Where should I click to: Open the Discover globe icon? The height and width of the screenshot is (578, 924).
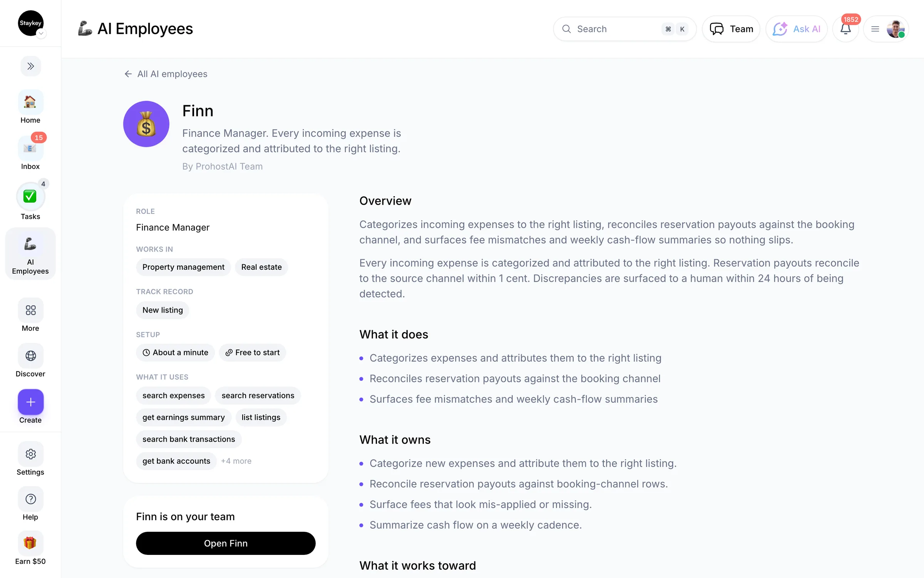[30, 356]
